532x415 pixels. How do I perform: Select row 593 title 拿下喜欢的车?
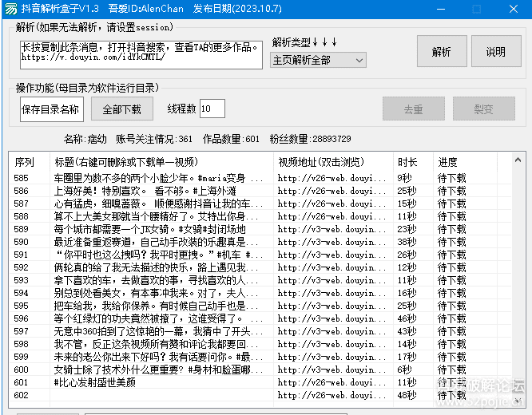(156, 280)
